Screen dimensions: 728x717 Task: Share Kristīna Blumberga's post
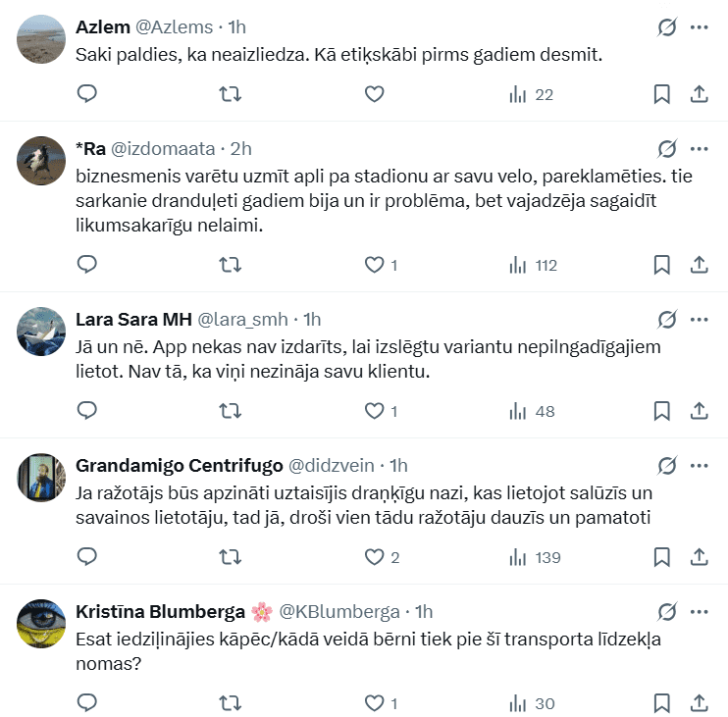pyautogui.click(x=700, y=703)
